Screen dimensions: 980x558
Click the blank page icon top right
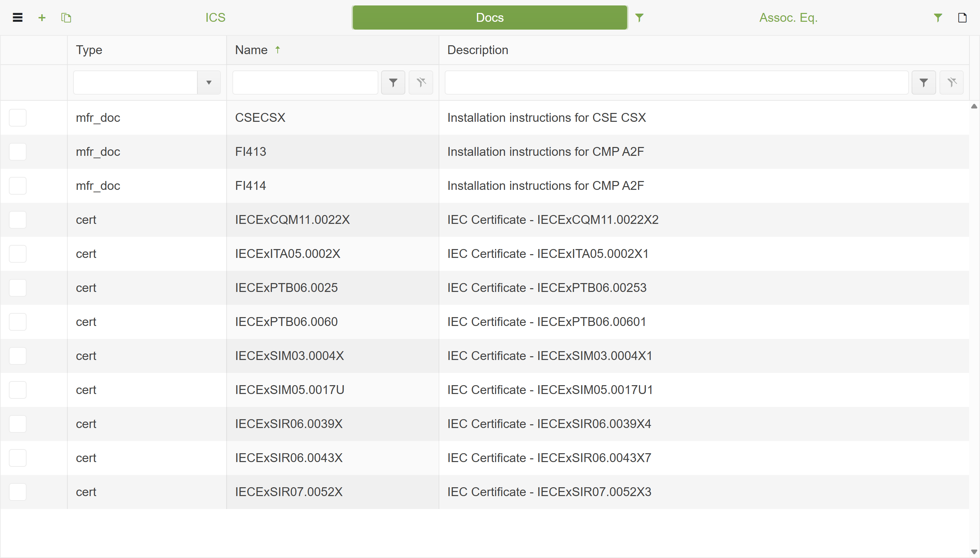[x=962, y=18]
